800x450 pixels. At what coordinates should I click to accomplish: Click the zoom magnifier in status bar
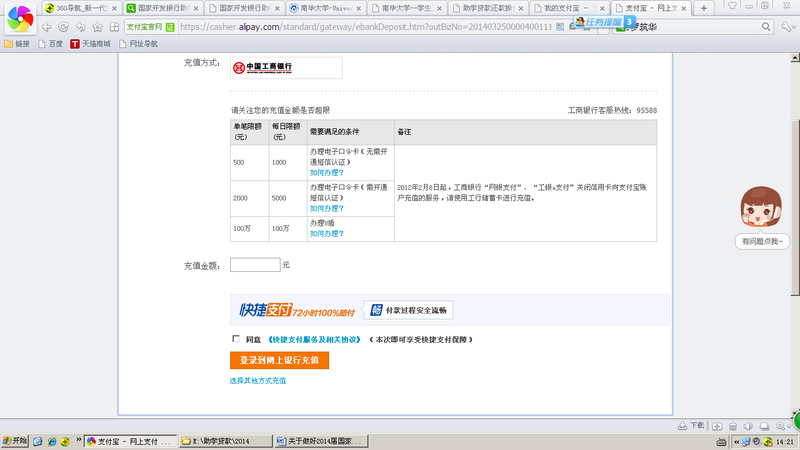pyautogui.click(x=781, y=426)
